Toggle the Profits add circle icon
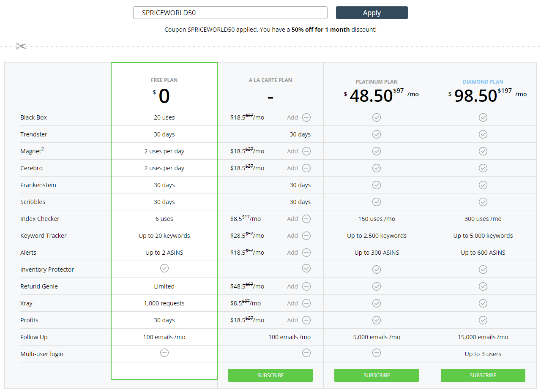Screen dimensions: 541x392 (x=306, y=320)
